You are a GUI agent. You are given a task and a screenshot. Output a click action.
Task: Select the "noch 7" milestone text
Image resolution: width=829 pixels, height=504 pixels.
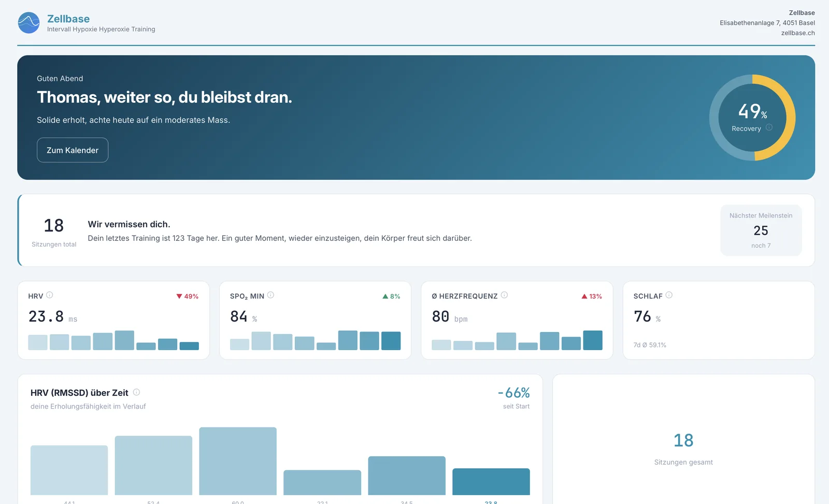coord(761,246)
